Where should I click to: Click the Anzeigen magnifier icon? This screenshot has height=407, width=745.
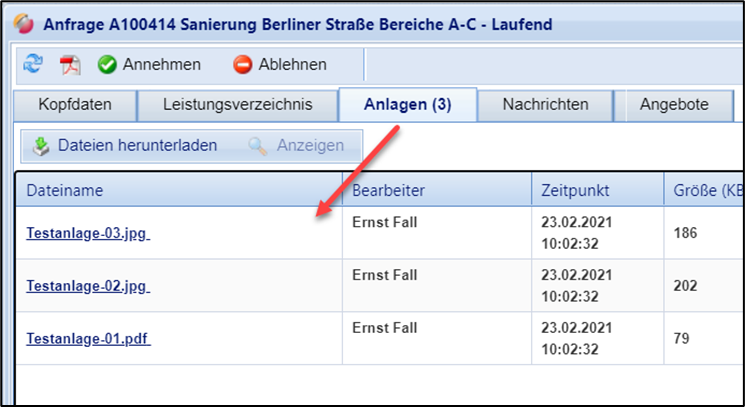tap(258, 146)
